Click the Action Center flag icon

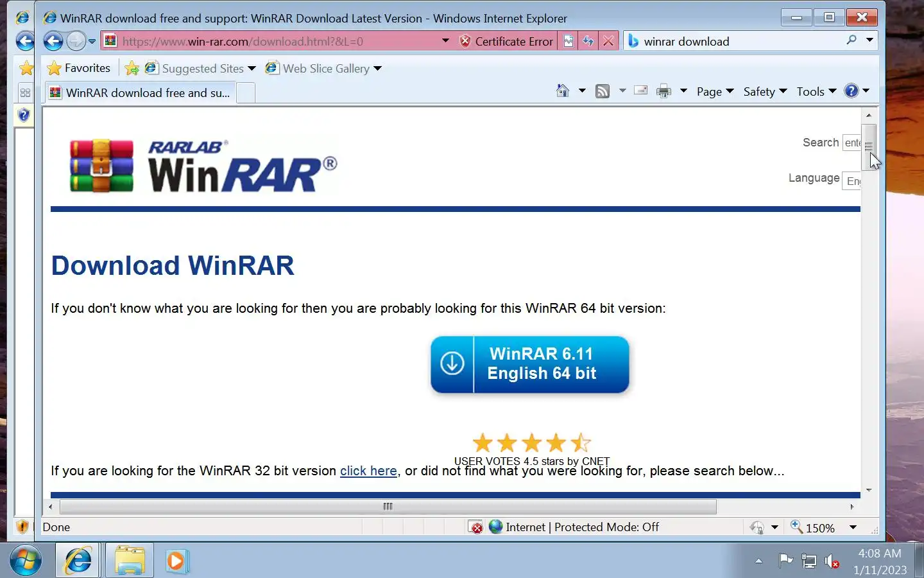785,561
